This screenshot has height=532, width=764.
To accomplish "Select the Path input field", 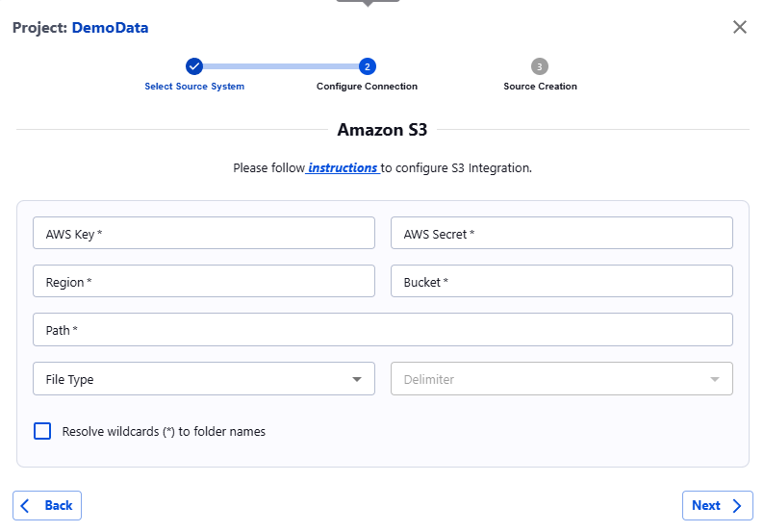I will click(x=382, y=330).
